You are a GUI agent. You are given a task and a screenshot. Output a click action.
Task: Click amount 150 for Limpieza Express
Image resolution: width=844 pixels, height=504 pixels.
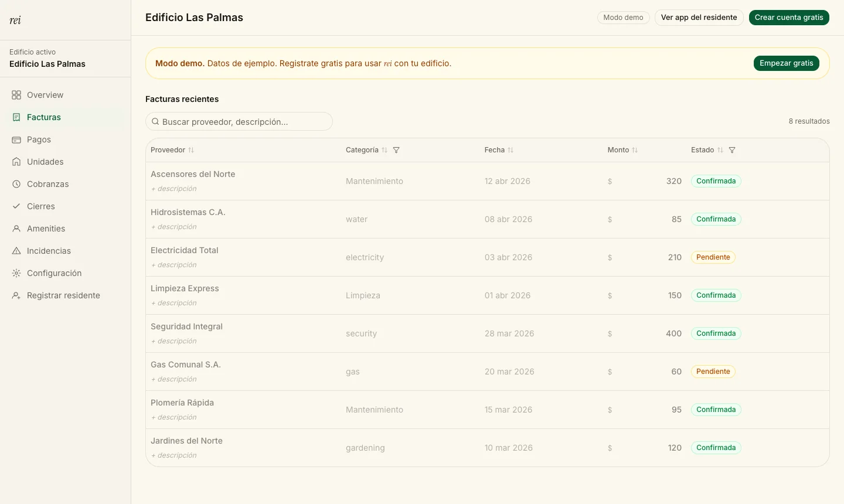pos(675,295)
